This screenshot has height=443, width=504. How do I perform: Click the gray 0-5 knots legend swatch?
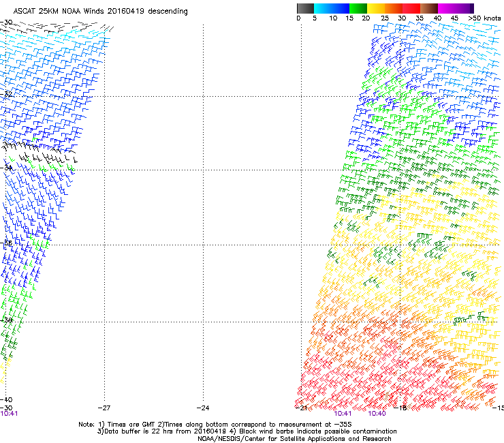coord(305,8)
